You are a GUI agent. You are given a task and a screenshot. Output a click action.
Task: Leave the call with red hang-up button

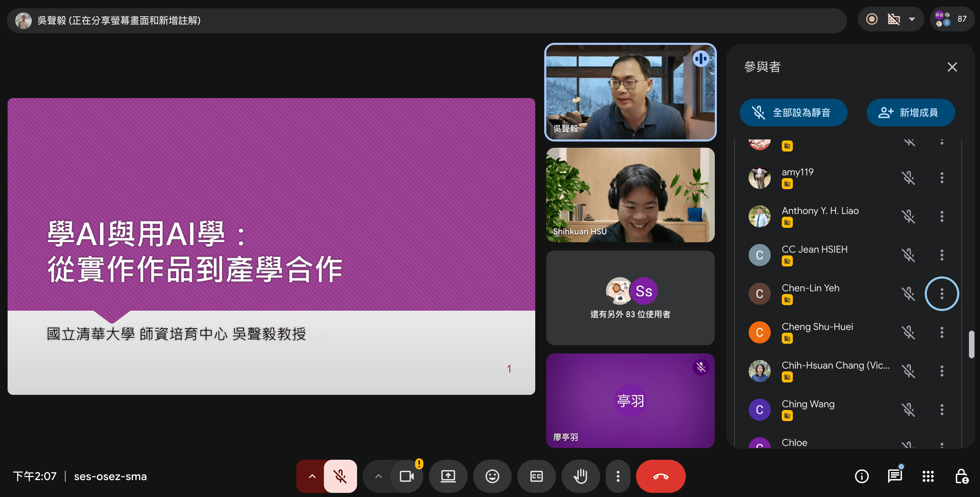pos(661,476)
